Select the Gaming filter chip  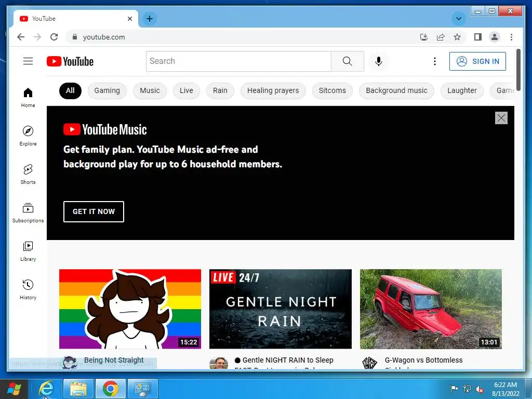tap(107, 90)
